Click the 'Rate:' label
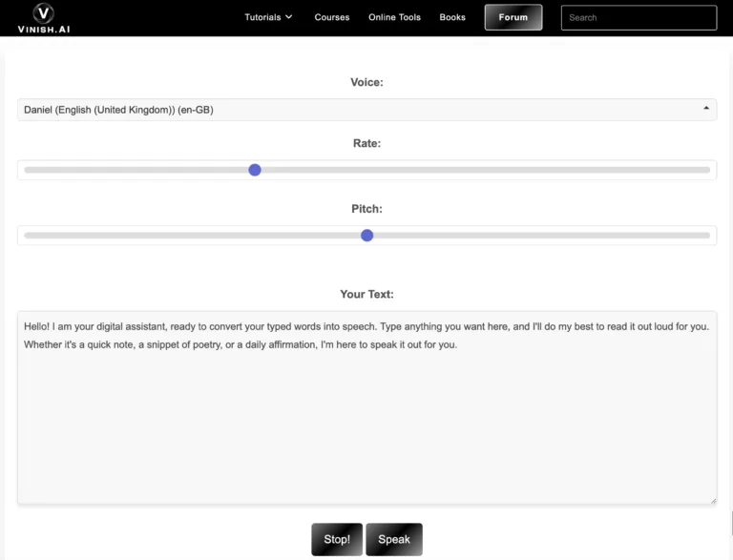 pos(366,143)
